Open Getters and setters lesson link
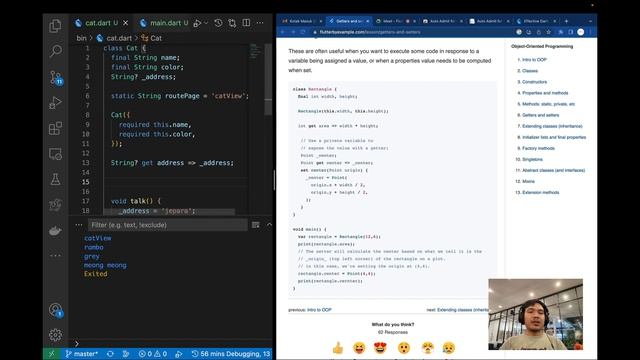Image resolution: width=640 pixels, height=360 pixels. (x=540, y=115)
